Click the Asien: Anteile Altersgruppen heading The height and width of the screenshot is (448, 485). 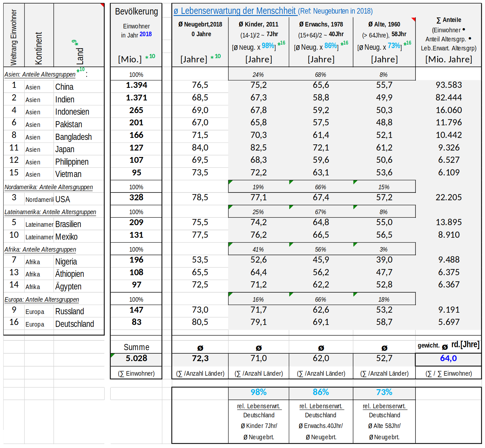pyautogui.click(x=40, y=74)
